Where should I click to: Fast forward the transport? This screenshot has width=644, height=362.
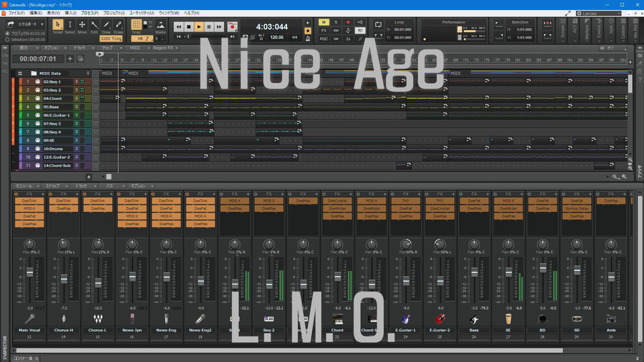point(219,27)
